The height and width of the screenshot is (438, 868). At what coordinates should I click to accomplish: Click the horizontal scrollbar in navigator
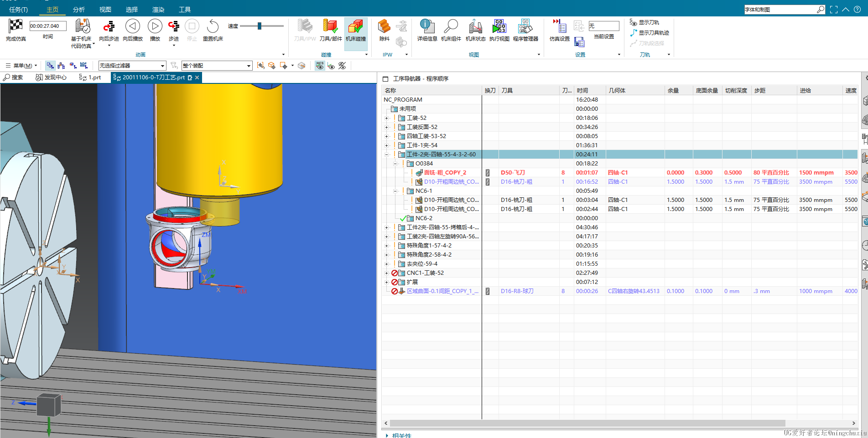(x=587, y=423)
